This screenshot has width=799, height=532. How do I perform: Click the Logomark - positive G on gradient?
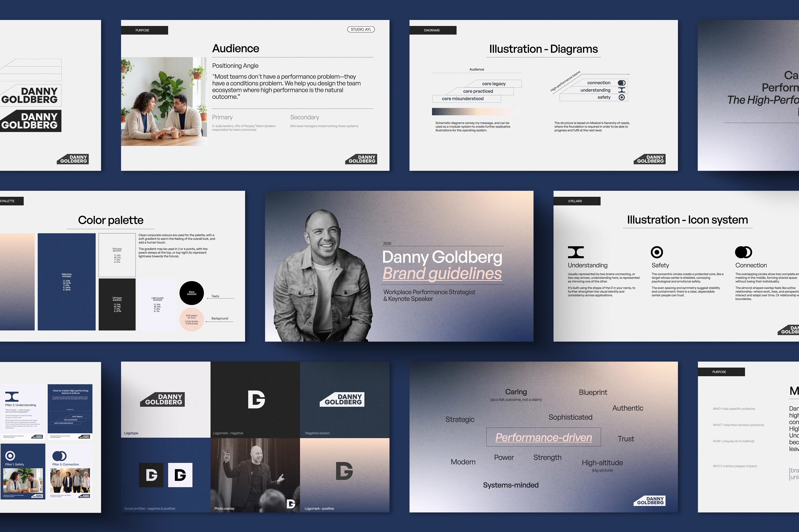coord(344,471)
